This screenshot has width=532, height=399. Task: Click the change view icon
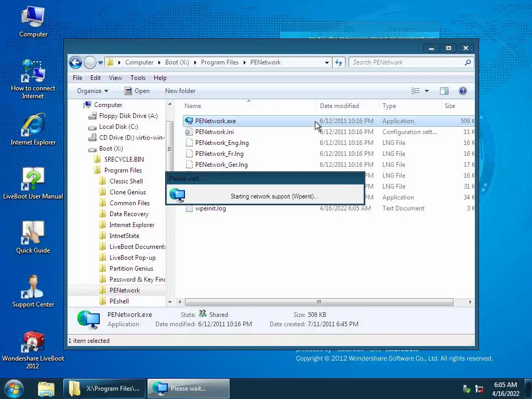[x=415, y=91]
